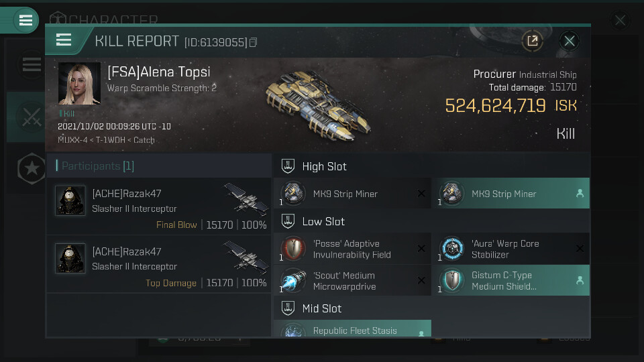The width and height of the screenshot is (644, 362).
Task: Click the 'Aura' Warp Core Stabilizer icon
Action: point(451,249)
